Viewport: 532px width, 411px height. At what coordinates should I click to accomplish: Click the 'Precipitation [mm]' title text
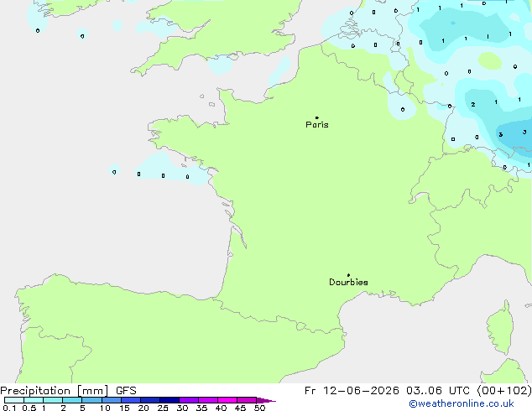(55, 391)
